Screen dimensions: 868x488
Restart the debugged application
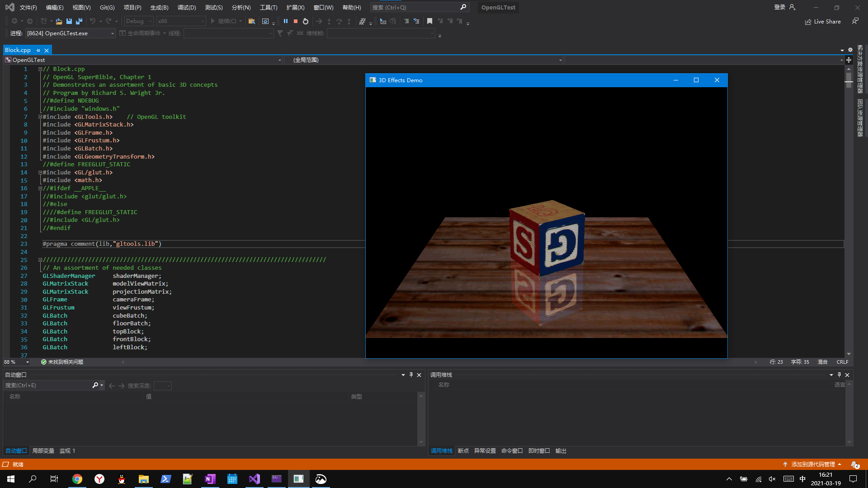(306, 21)
